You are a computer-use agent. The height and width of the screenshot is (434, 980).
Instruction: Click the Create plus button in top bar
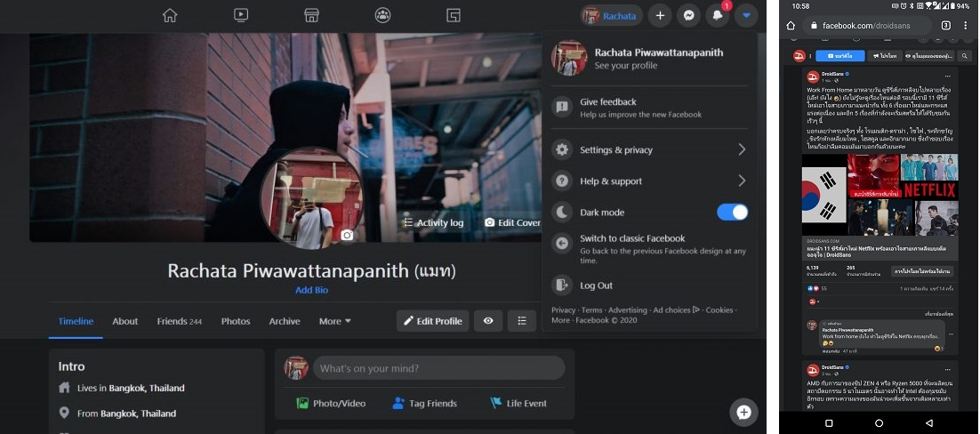659,16
